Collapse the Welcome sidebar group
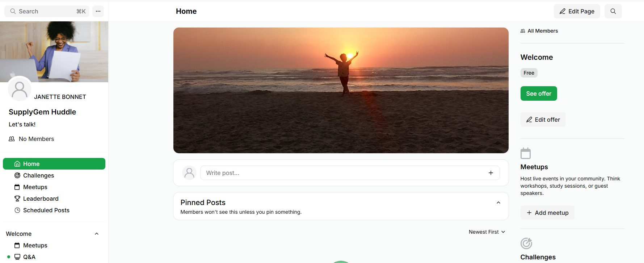This screenshot has width=644, height=263. click(97, 234)
